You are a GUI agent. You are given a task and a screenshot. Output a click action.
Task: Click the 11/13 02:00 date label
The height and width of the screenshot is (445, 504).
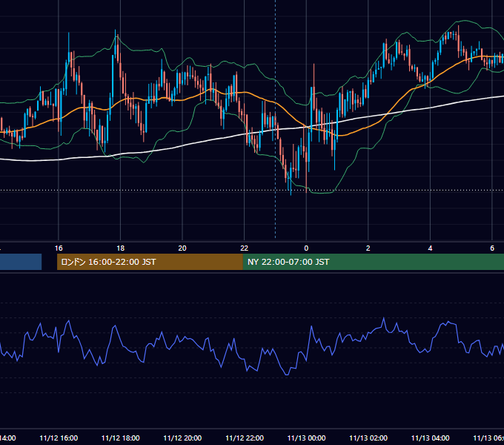(x=368, y=438)
